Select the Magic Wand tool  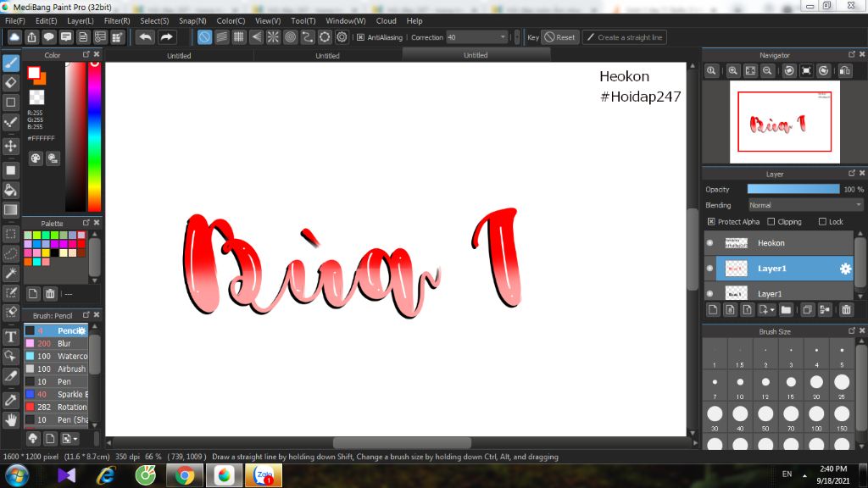pos(11,273)
